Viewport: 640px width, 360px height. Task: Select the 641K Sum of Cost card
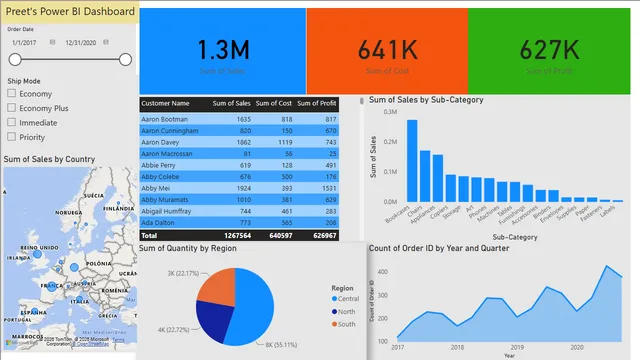coord(387,51)
